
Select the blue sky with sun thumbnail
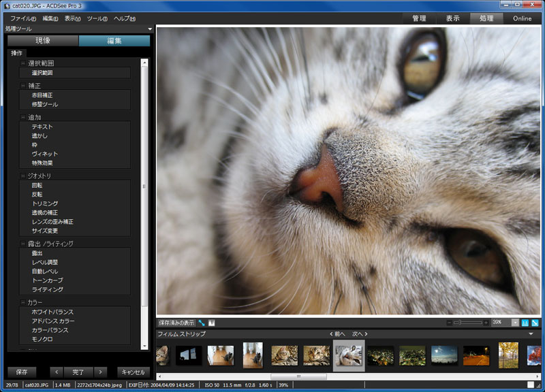(444, 355)
